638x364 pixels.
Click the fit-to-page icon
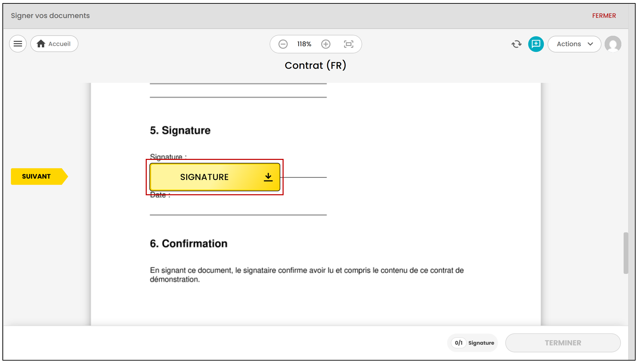[x=349, y=44]
